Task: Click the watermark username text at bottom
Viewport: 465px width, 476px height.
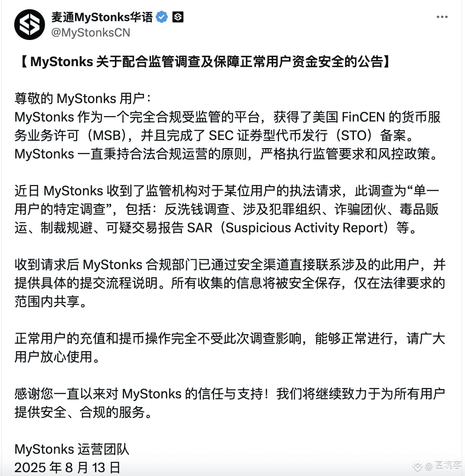Action: point(443,466)
